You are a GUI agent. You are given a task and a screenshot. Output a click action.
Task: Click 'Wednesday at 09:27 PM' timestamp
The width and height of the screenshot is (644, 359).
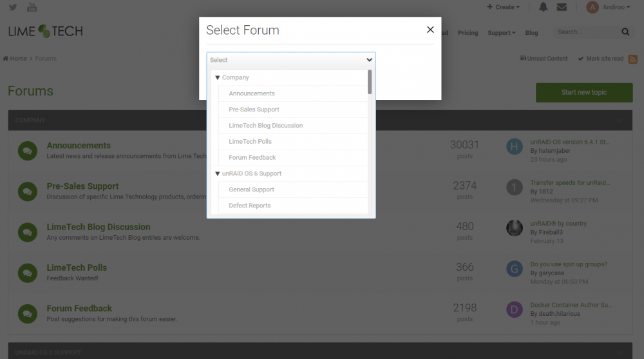[564, 200]
